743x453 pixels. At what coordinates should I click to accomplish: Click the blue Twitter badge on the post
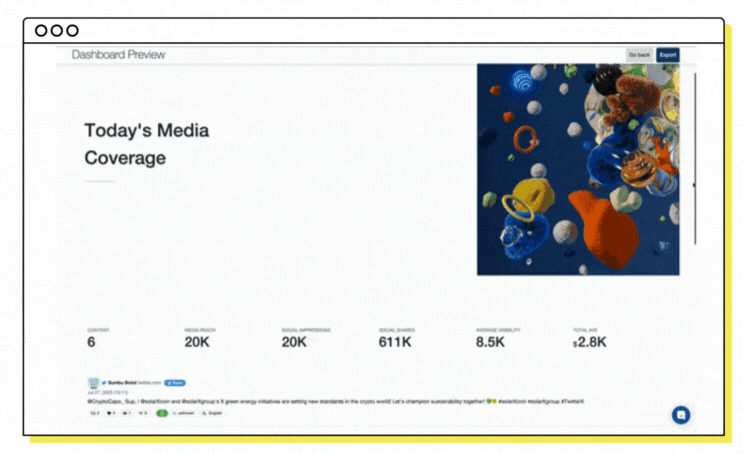click(x=175, y=383)
